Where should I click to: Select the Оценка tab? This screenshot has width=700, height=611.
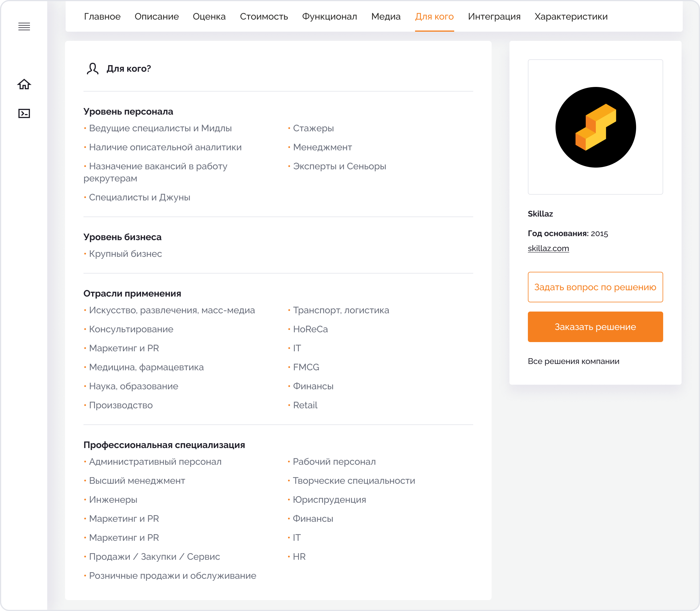(209, 16)
